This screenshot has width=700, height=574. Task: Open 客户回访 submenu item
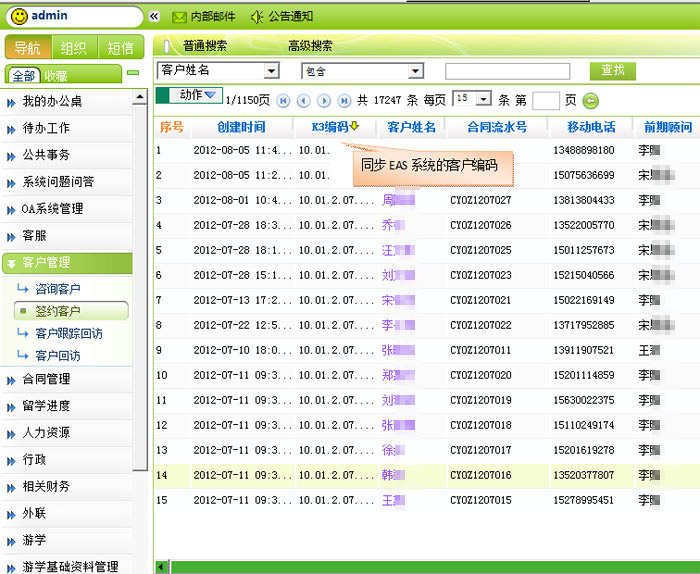(58, 356)
